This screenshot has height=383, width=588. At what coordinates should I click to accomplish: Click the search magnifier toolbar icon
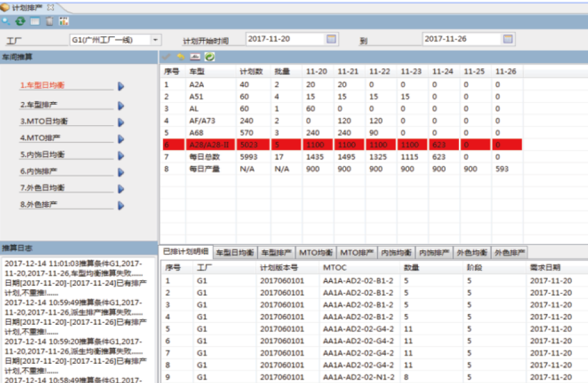(6, 21)
